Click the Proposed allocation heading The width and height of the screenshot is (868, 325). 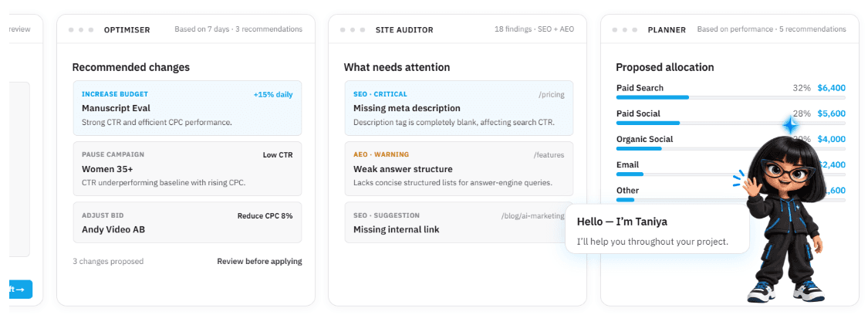(665, 67)
